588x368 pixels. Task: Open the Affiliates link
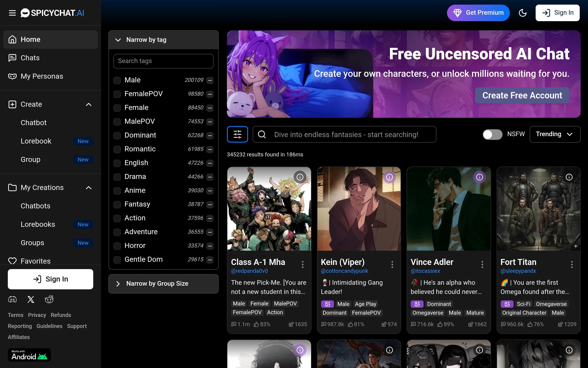19,337
